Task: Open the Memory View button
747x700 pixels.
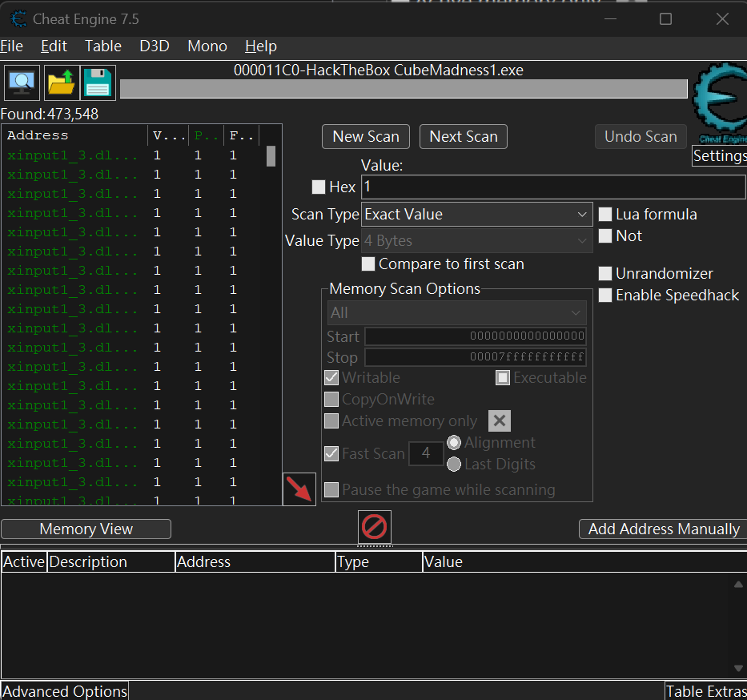Action: (86, 529)
